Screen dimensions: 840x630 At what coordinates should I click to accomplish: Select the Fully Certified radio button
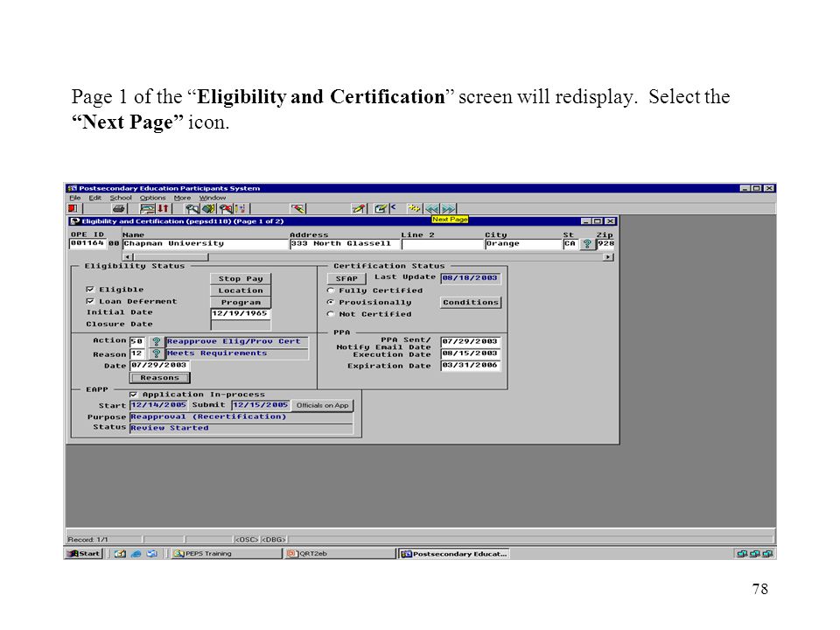[331, 290]
